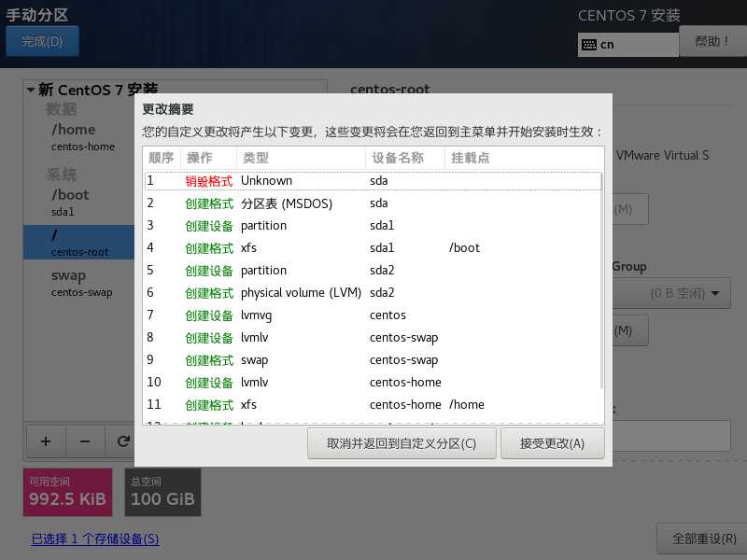747x560 pixels.
Task: Select the /home centos-home mount point
Action: [x=79, y=136]
